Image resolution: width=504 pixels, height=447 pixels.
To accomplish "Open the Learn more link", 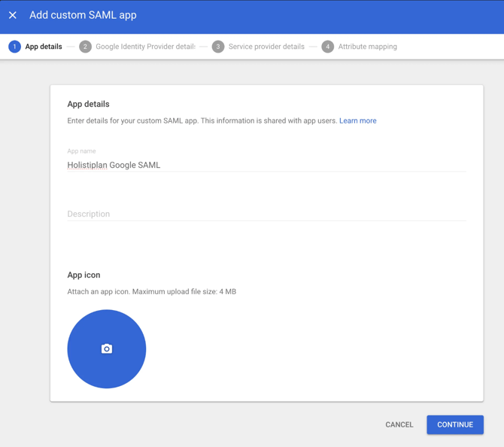I will pyautogui.click(x=358, y=120).
